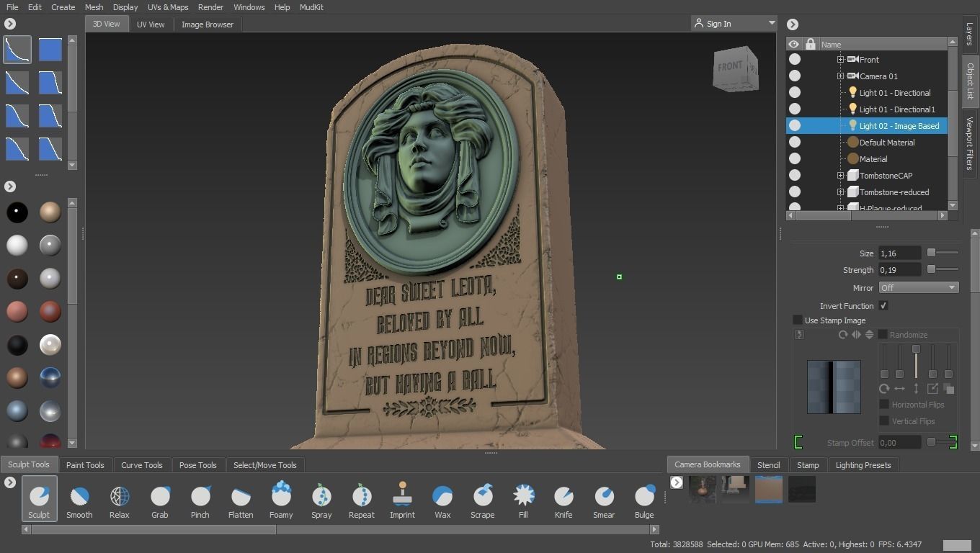Uncheck the Invert Function checkbox

click(x=883, y=306)
